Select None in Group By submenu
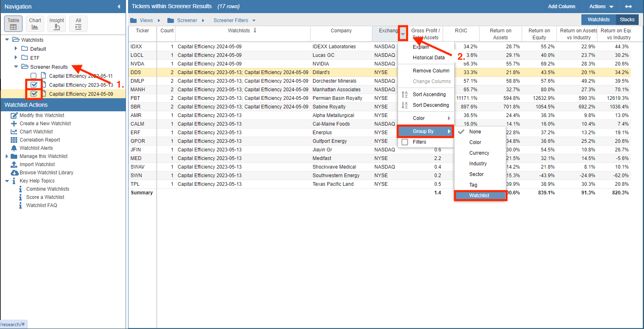This screenshot has height=329, width=644. (480, 132)
